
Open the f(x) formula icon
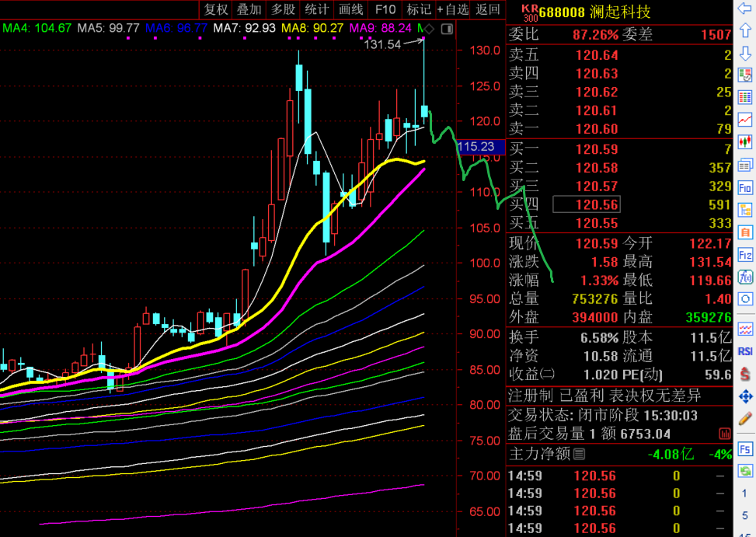745,277
